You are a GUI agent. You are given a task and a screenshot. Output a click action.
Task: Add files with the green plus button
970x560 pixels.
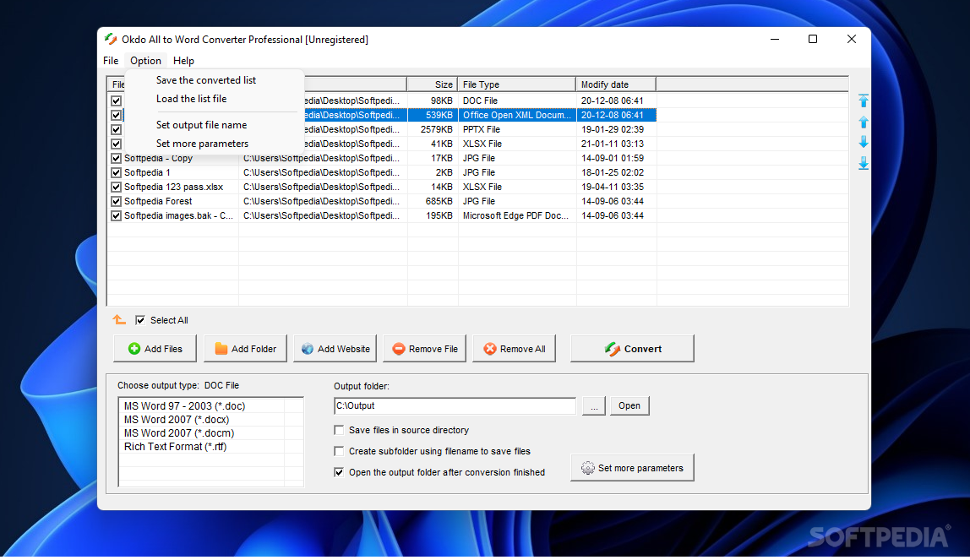point(155,349)
